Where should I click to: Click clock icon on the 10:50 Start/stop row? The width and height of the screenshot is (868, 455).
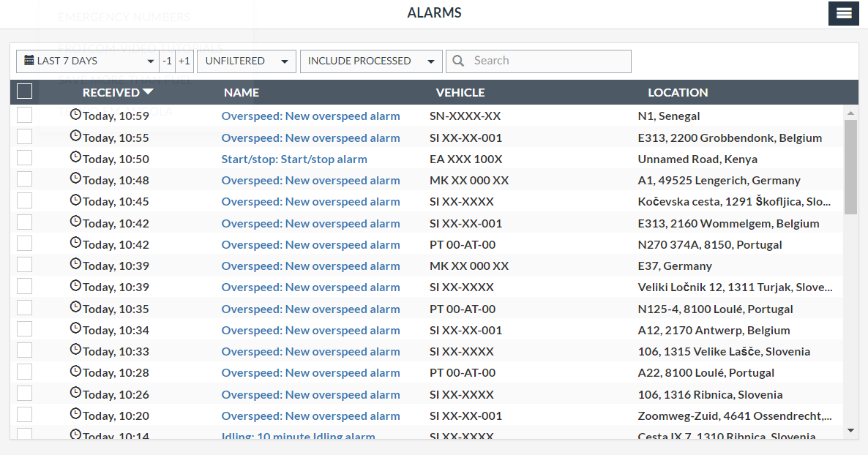(x=75, y=157)
